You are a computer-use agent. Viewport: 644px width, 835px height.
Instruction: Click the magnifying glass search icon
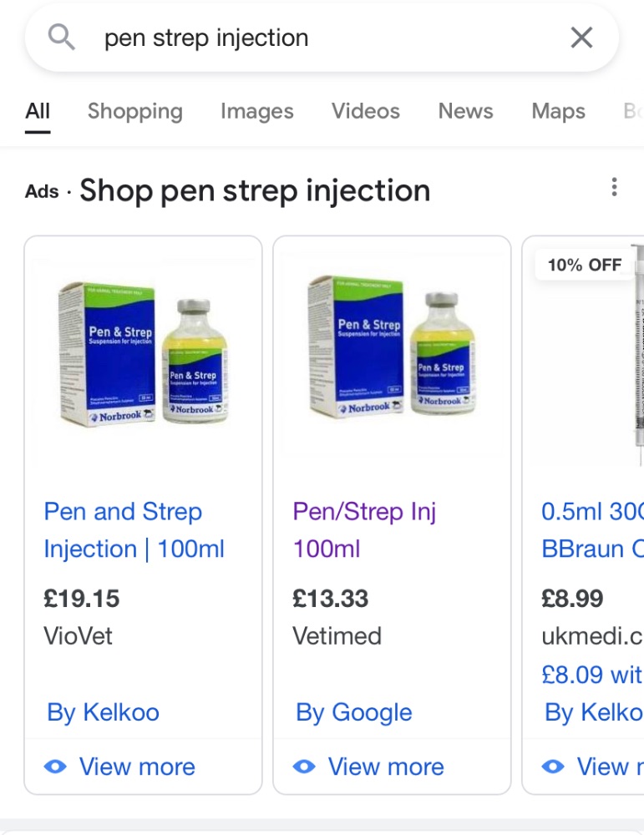61,38
